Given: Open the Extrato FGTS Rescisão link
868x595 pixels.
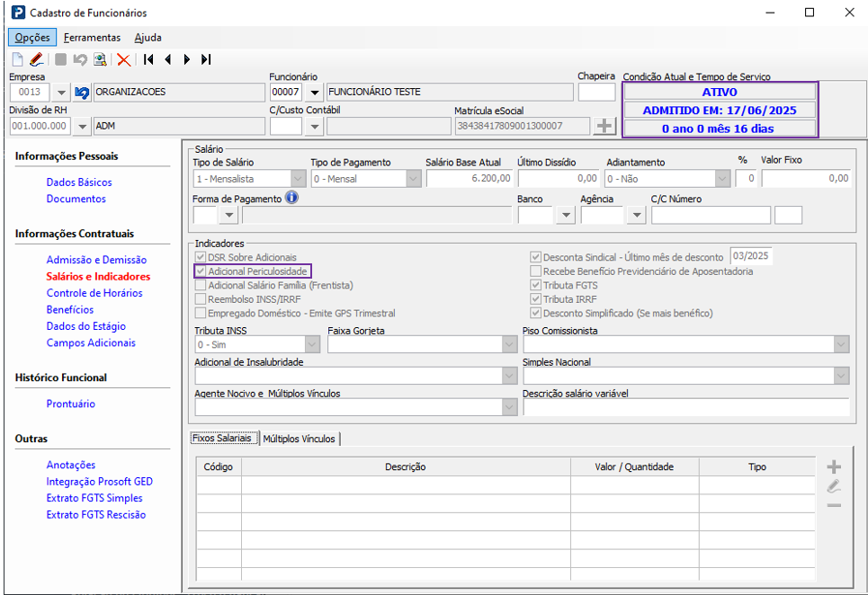Looking at the screenshot, I should [96, 515].
